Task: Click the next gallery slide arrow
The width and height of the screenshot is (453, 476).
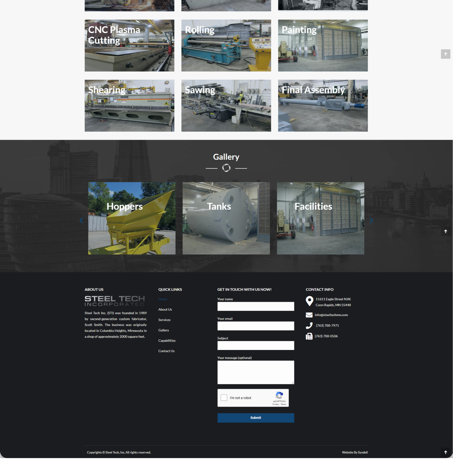Action: click(371, 221)
